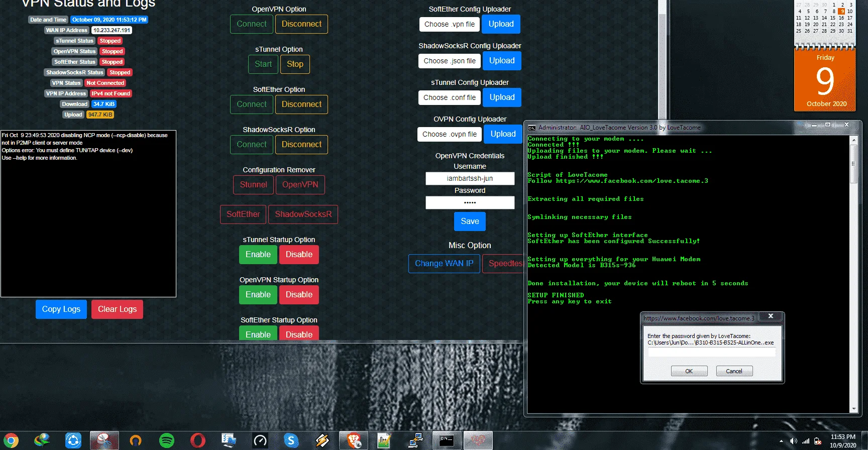
Task: Click the network signal bars tray icon
Action: 806,441
